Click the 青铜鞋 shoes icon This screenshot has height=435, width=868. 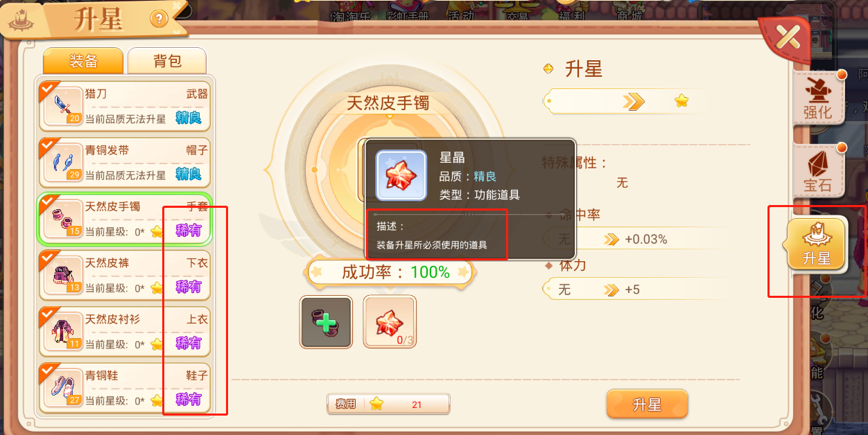62,389
